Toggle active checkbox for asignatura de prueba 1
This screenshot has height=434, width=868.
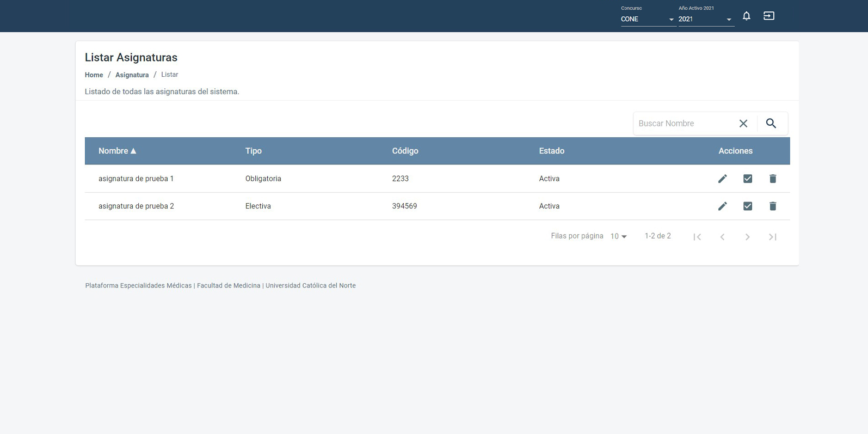tap(747, 179)
